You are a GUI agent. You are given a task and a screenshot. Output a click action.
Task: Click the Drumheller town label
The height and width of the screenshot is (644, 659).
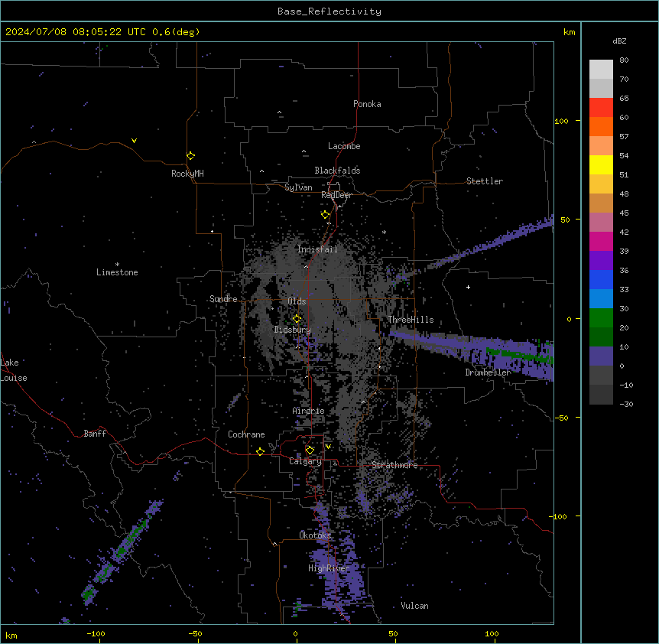coord(488,372)
